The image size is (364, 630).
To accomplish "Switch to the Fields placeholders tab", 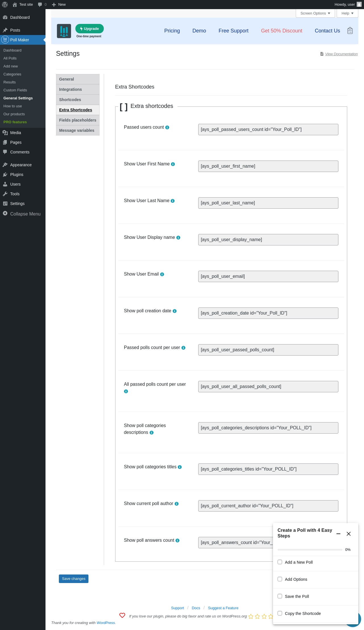I will click(x=78, y=120).
